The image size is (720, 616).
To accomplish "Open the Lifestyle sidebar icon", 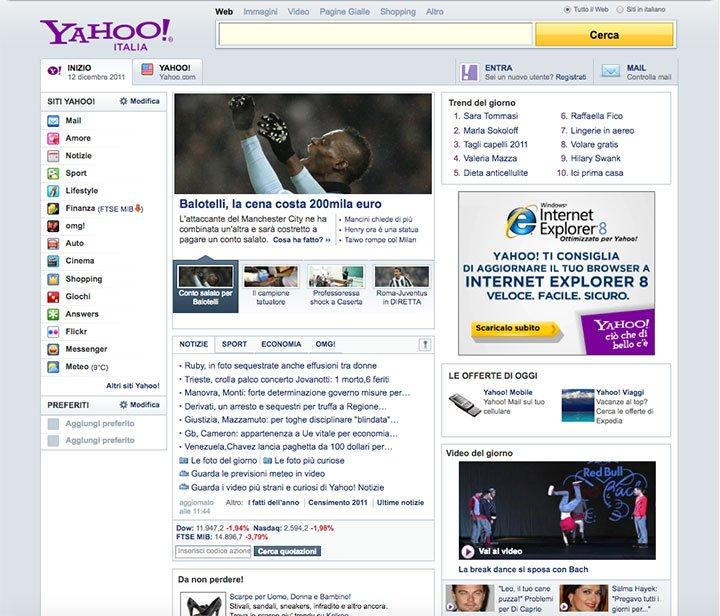I will (x=53, y=191).
